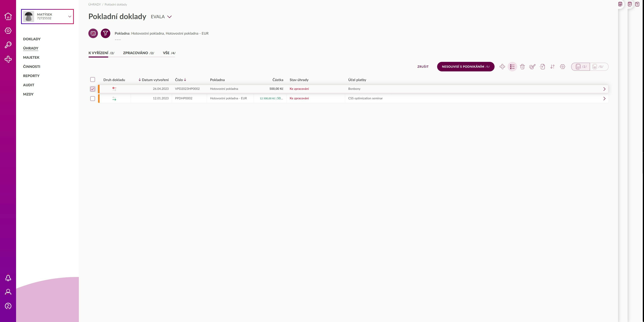
Task: Open the filter funnel icon
Action: (105, 33)
